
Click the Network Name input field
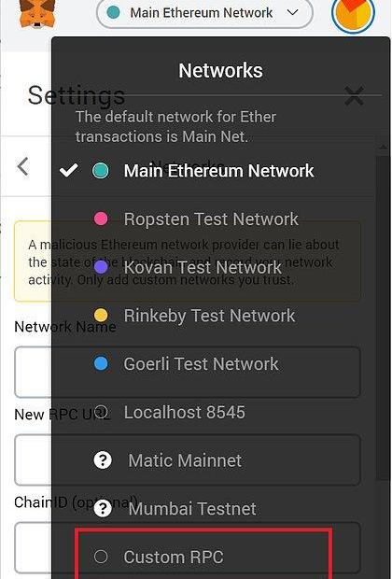click(x=188, y=373)
